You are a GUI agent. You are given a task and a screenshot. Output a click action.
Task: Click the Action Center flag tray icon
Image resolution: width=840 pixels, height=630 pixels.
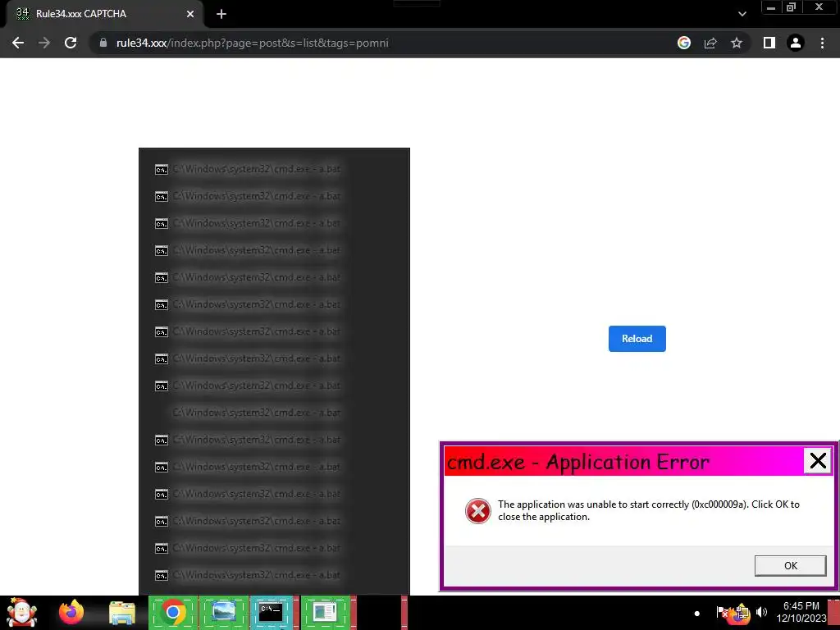tap(722, 612)
